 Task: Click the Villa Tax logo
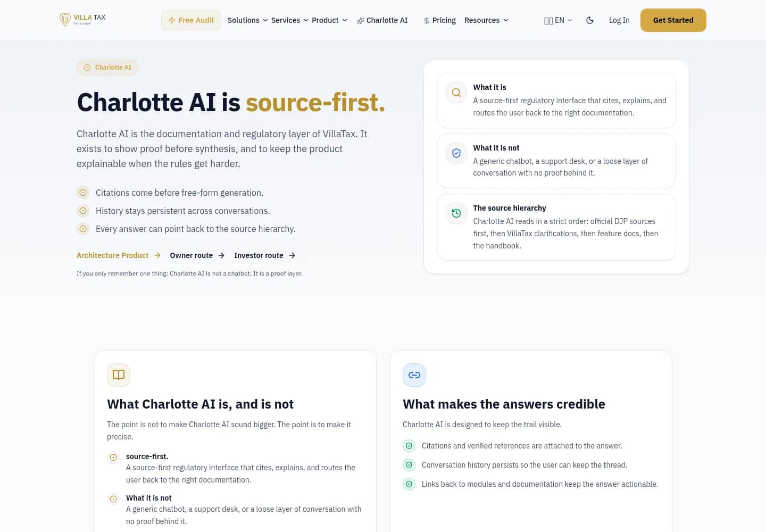point(82,20)
